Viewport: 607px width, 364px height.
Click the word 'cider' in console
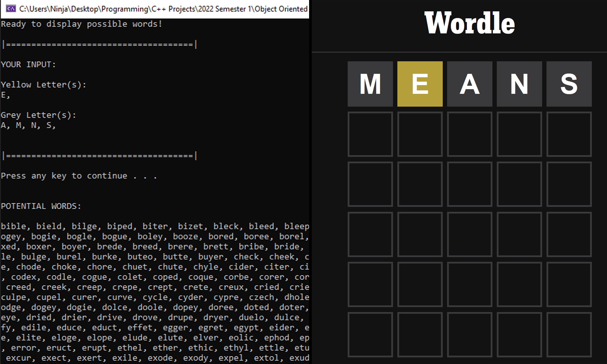point(241,267)
